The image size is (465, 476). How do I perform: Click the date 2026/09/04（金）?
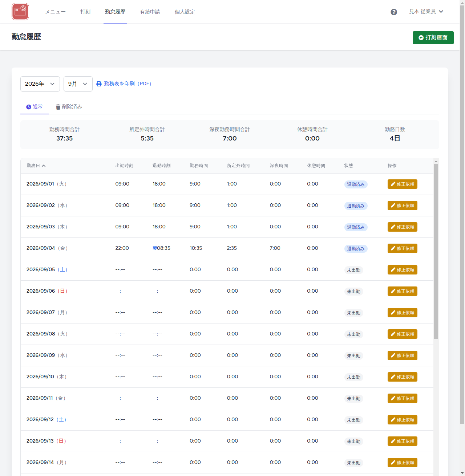pos(48,248)
